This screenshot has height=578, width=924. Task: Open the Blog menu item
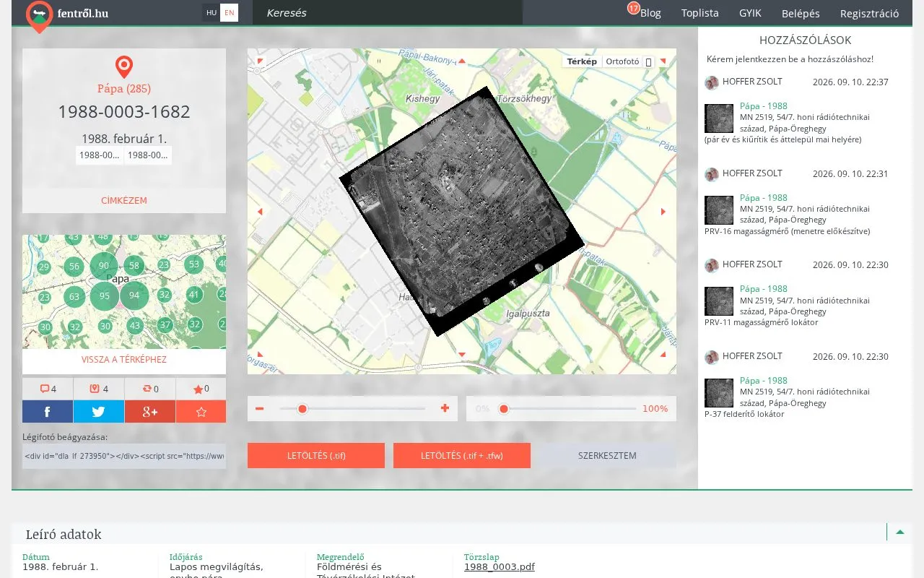[x=650, y=13]
